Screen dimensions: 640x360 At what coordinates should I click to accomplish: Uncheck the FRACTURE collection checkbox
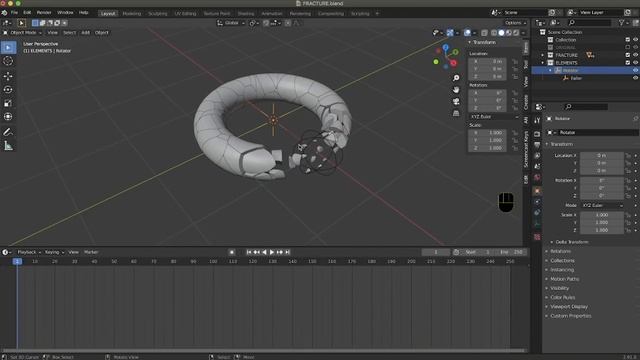click(628, 55)
